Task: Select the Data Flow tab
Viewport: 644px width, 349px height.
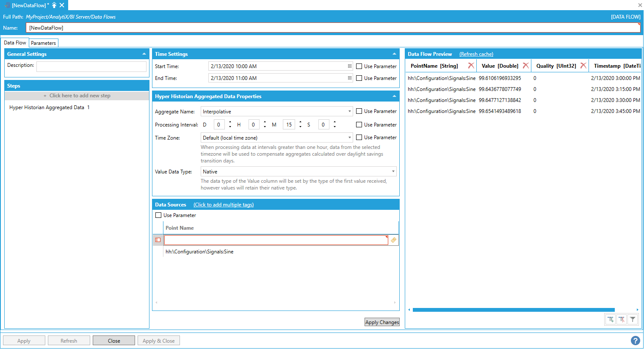Action: pyautogui.click(x=15, y=43)
